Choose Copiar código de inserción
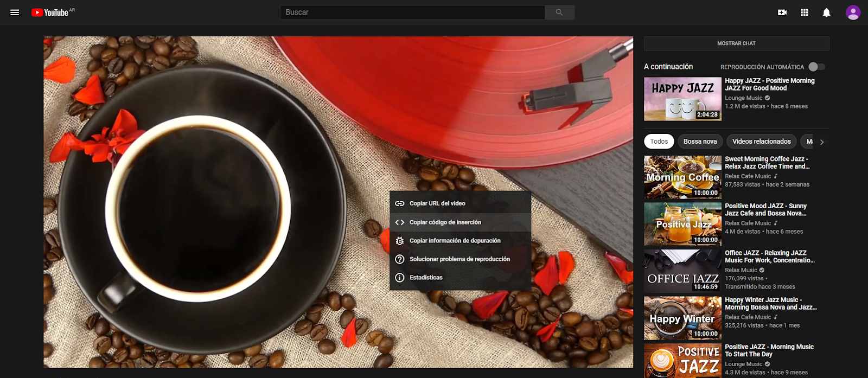 coord(445,222)
